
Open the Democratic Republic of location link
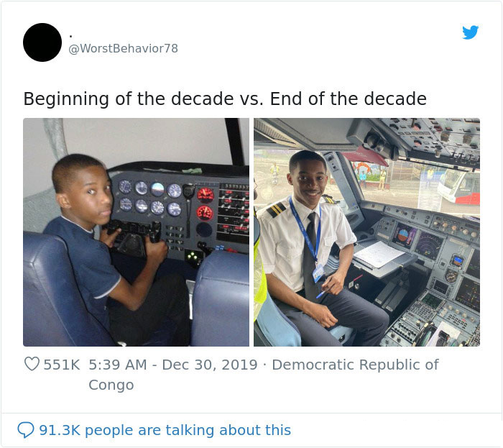point(355,365)
